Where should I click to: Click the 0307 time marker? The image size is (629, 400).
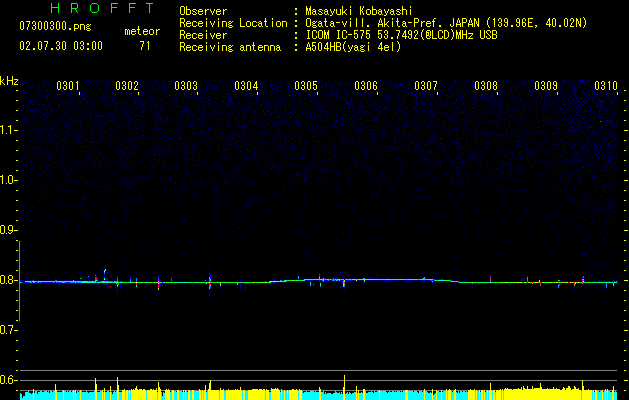click(426, 86)
